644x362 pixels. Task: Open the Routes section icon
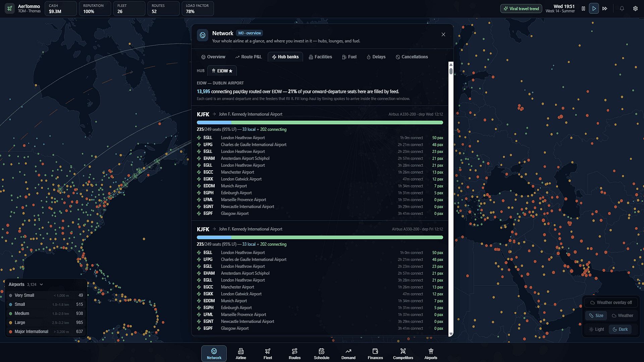pos(294,351)
